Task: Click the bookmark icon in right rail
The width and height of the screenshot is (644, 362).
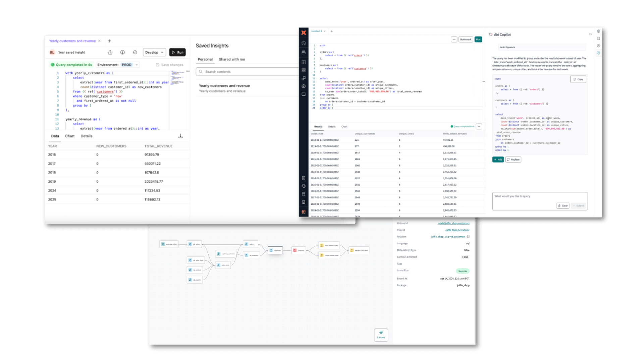Action: tap(598, 39)
